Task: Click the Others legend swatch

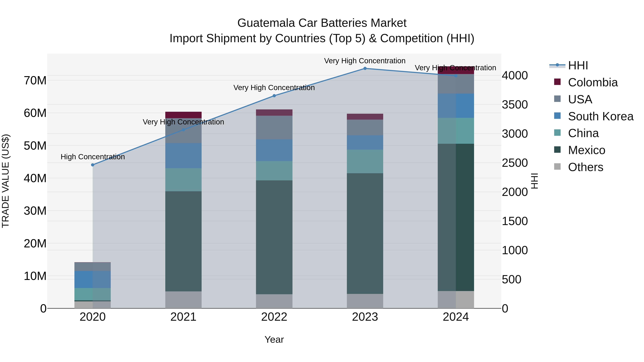Action: [x=557, y=167]
